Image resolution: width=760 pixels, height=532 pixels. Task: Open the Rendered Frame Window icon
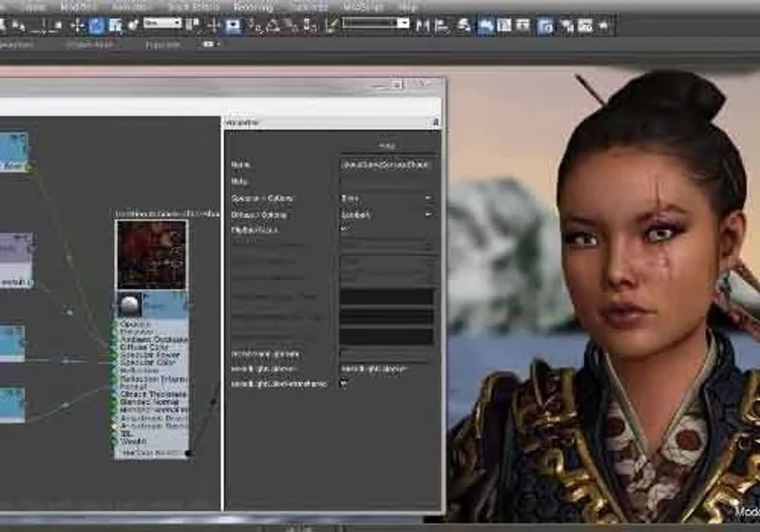[x=585, y=26]
